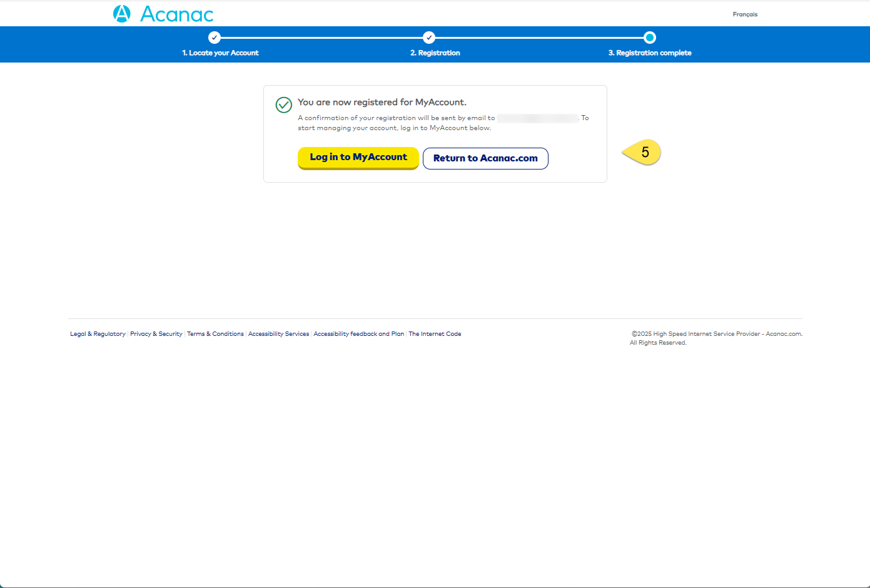
Task: Click the yellow number 5 callout marker
Action: pos(645,152)
